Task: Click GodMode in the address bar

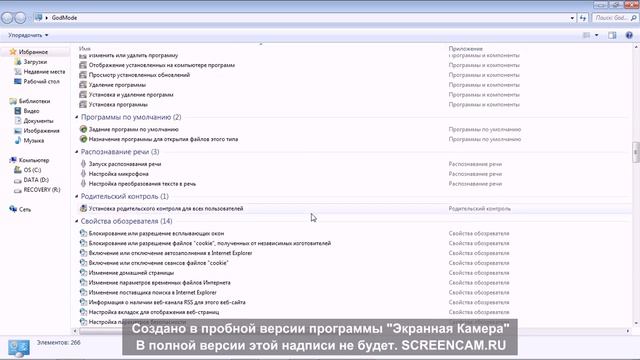Action: [64, 18]
